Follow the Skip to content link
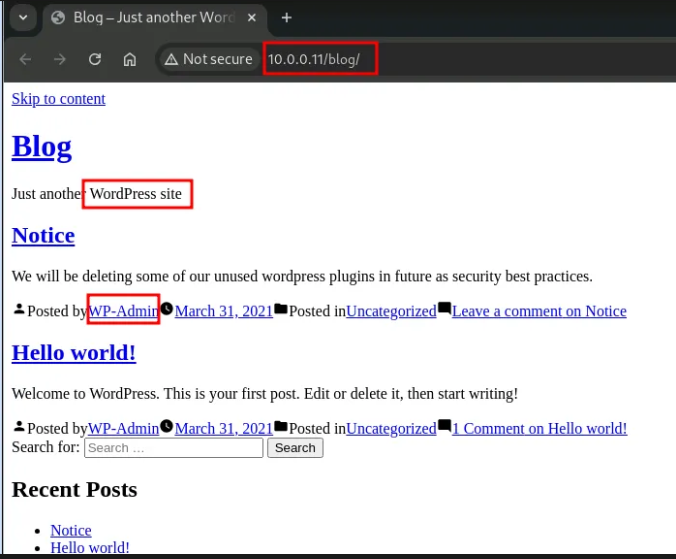Viewport: 676px width, 559px height. point(58,98)
